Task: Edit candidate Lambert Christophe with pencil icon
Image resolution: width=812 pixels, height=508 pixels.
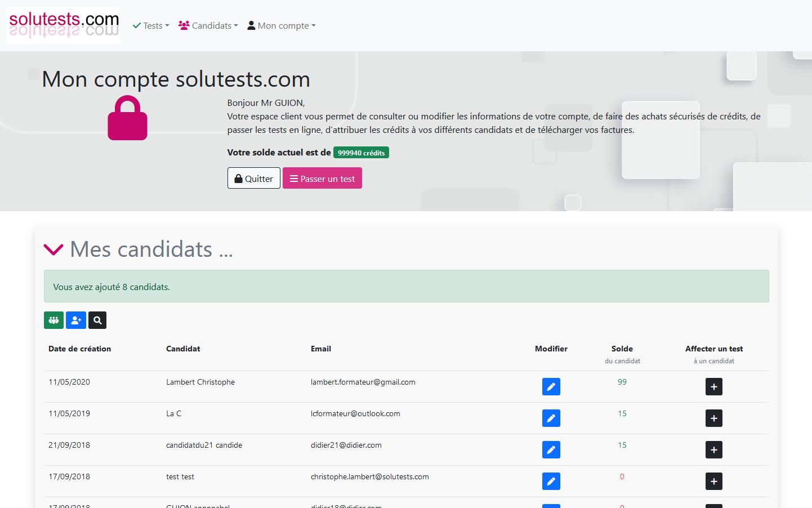Action: tap(551, 387)
